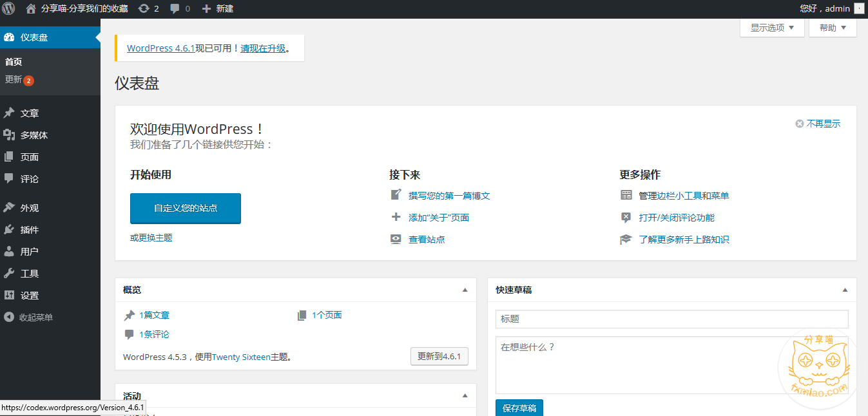Click the home icon beside the site name
This screenshot has height=416, width=868.
tap(31, 9)
